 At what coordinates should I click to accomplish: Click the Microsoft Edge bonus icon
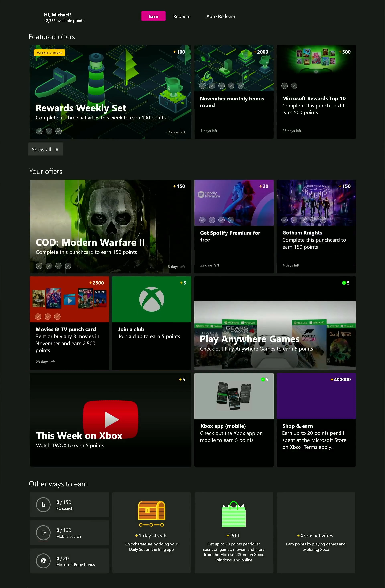point(43,561)
